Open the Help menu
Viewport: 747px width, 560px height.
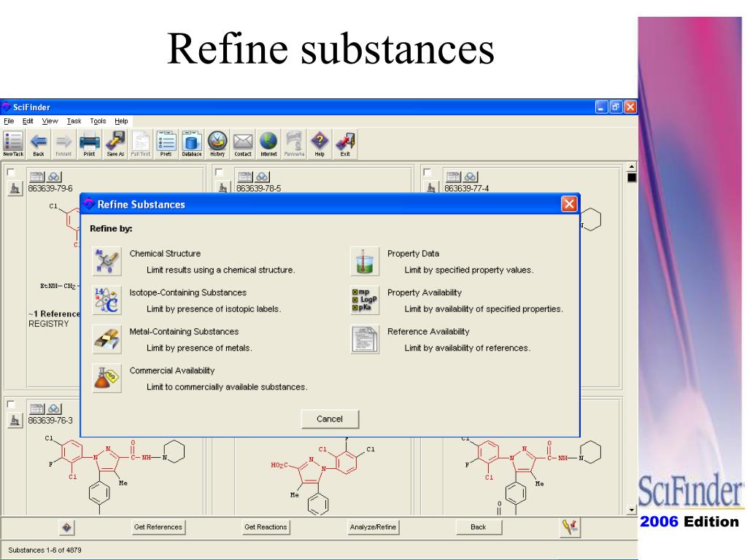click(x=121, y=121)
